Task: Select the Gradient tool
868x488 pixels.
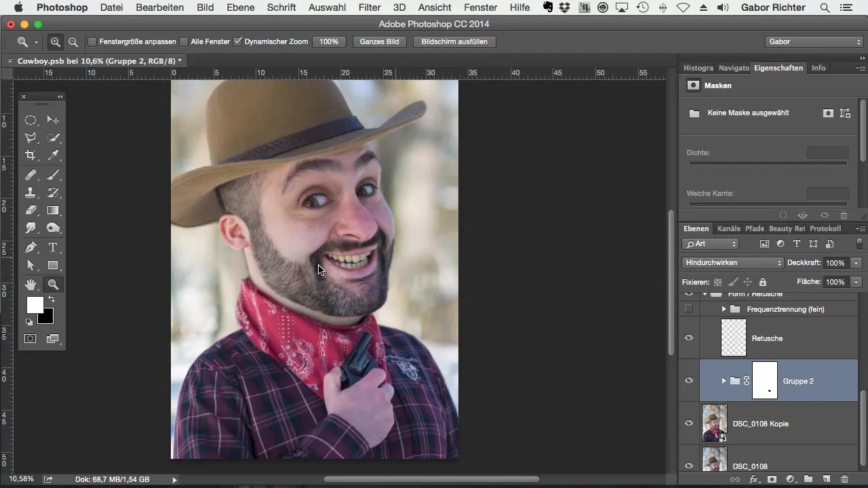Action: pos(53,210)
